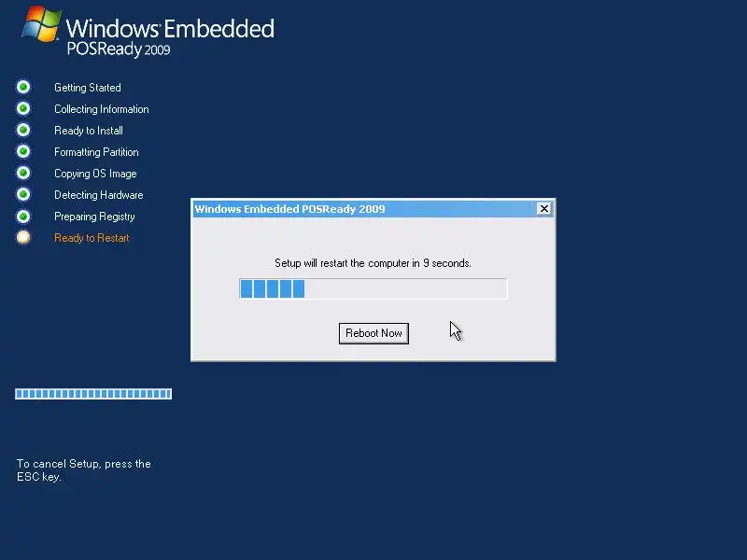The width and height of the screenshot is (747, 560).
Task: Click the green status icon beside Formatting Partition
Action: [23, 151]
